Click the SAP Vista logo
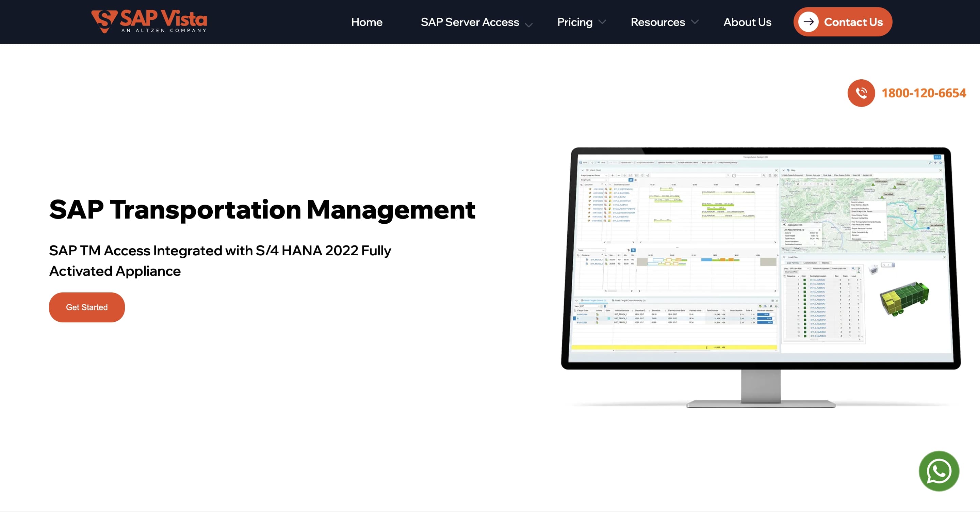980x512 pixels. pos(148,21)
